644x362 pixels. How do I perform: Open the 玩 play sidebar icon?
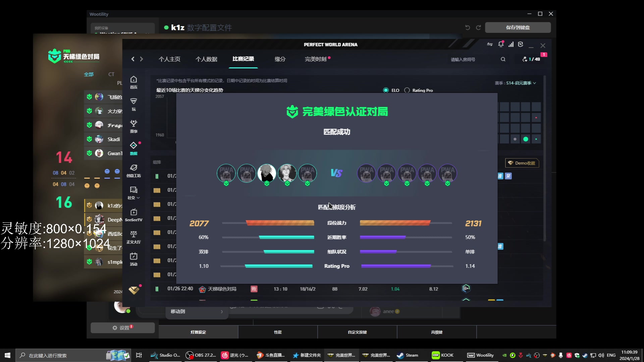click(133, 104)
